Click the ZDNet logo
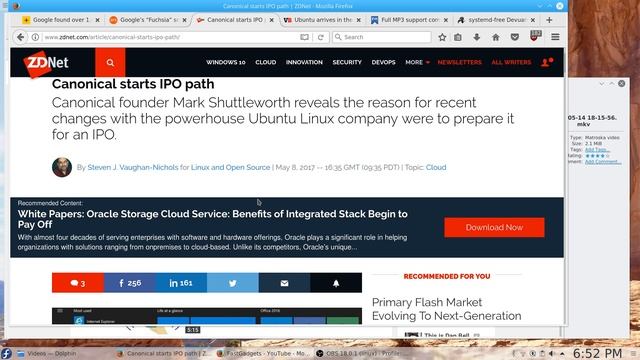 pos(47,63)
